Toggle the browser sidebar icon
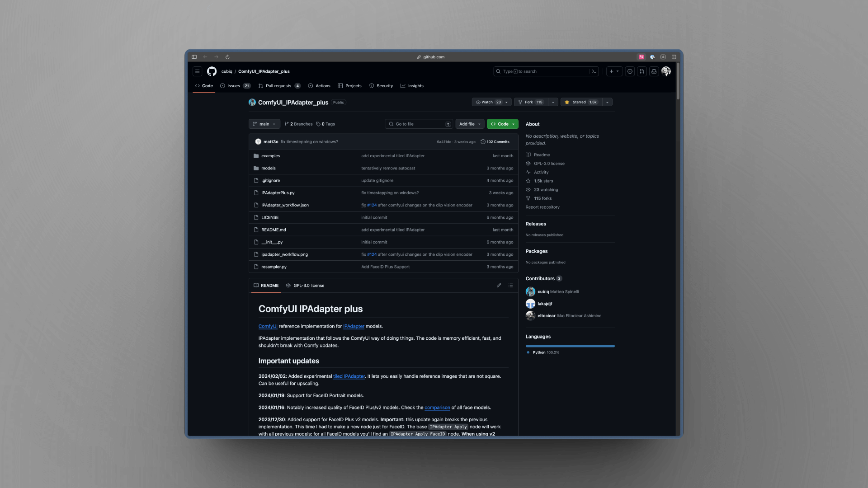 click(x=194, y=57)
